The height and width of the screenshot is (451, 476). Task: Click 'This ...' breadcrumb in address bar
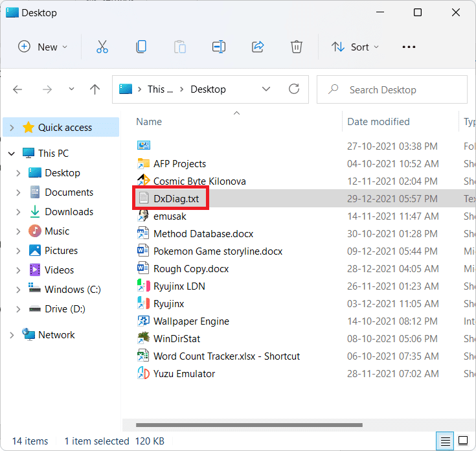pos(160,89)
